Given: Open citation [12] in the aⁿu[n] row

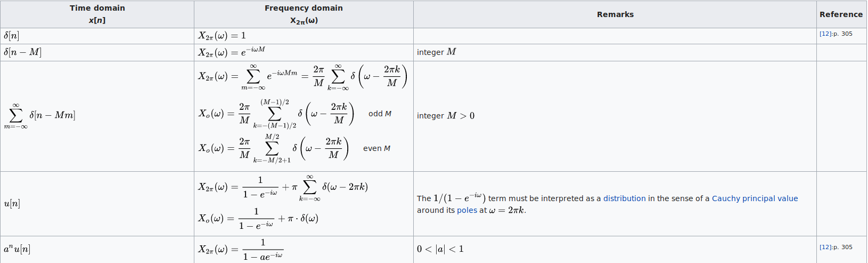Looking at the screenshot, I should (x=825, y=247).
